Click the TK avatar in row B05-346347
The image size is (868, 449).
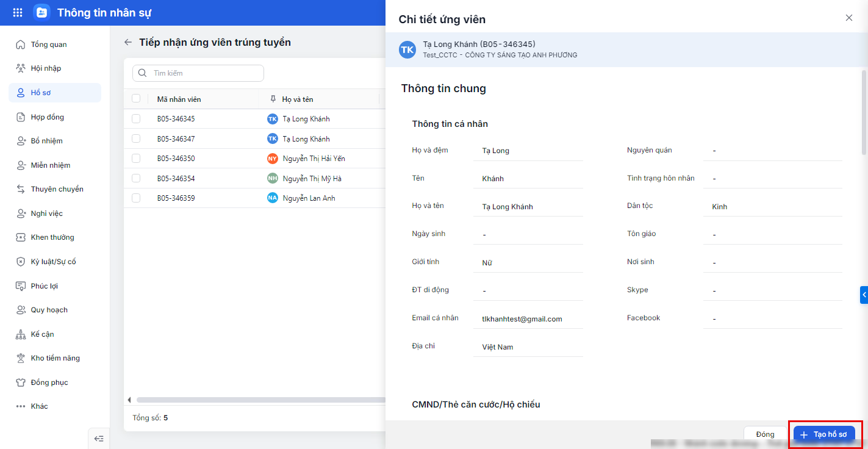click(x=273, y=138)
